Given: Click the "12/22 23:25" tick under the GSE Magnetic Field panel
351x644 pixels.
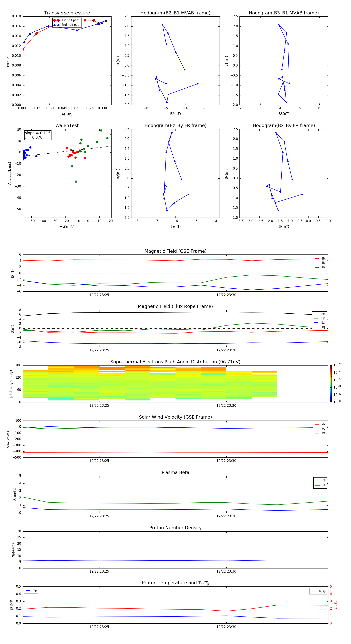Looking at the screenshot, I should click(x=99, y=295).
